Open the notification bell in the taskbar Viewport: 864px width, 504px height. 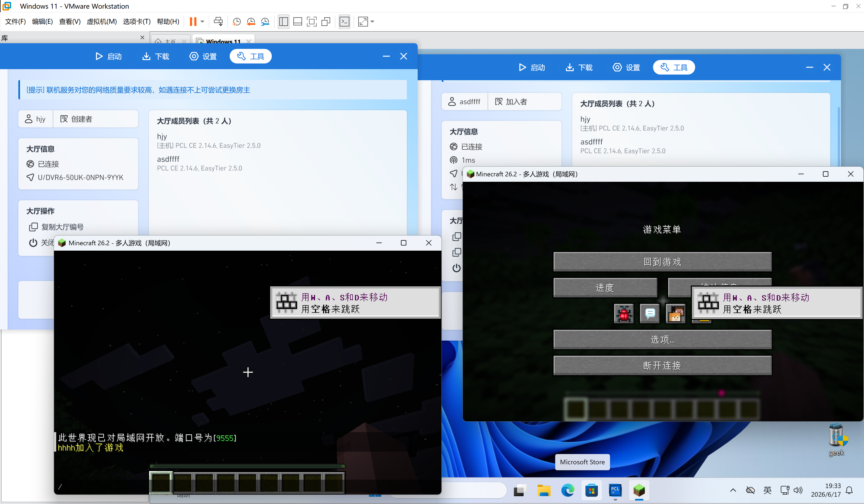pos(849,490)
